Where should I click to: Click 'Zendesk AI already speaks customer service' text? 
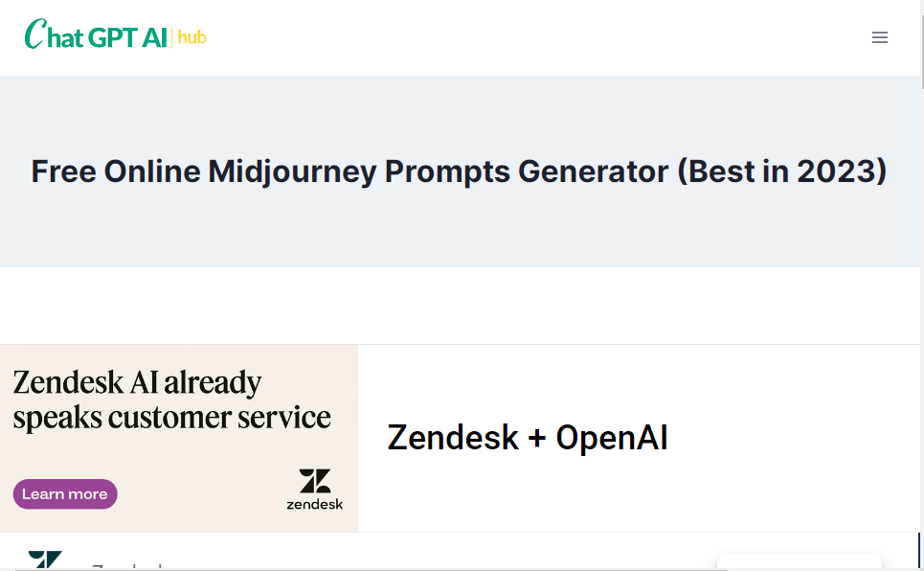point(172,400)
